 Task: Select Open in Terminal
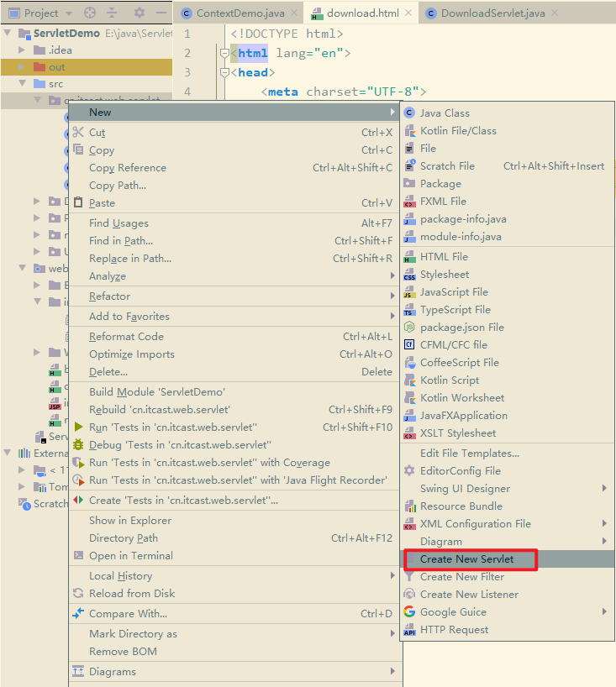point(235,555)
